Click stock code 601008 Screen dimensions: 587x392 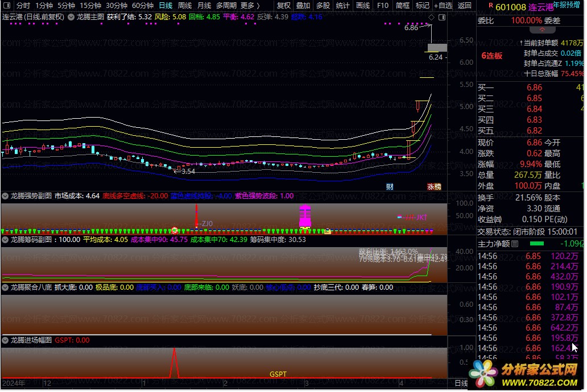tap(511, 7)
